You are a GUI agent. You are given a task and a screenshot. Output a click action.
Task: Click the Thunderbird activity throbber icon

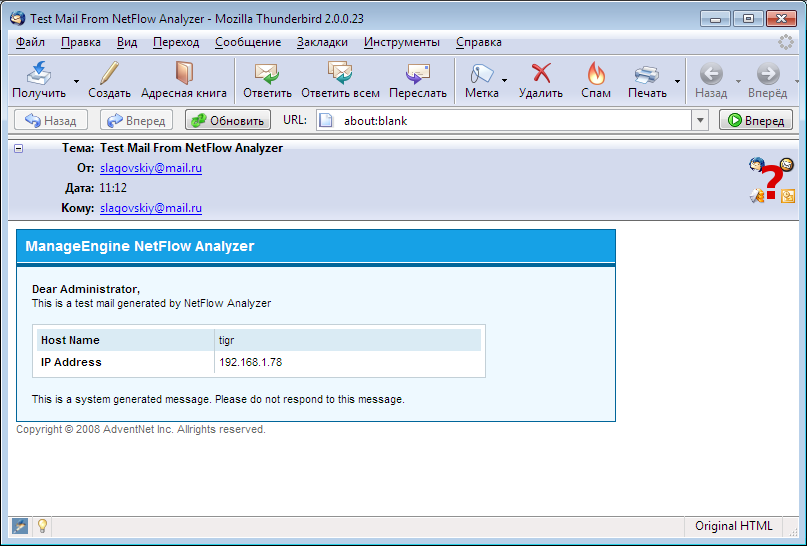(x=785, y=42)
